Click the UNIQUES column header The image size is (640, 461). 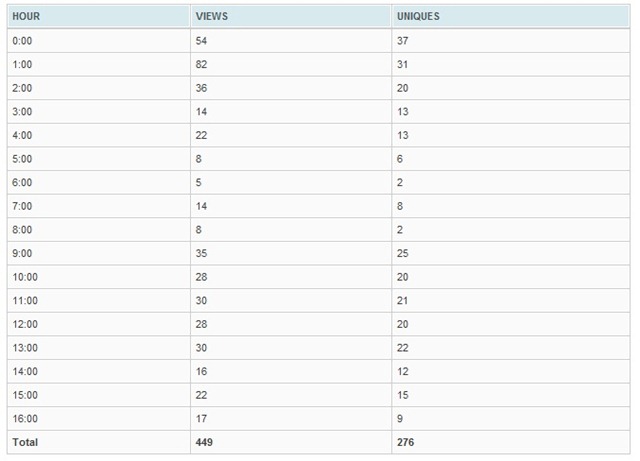click(418, 16)
